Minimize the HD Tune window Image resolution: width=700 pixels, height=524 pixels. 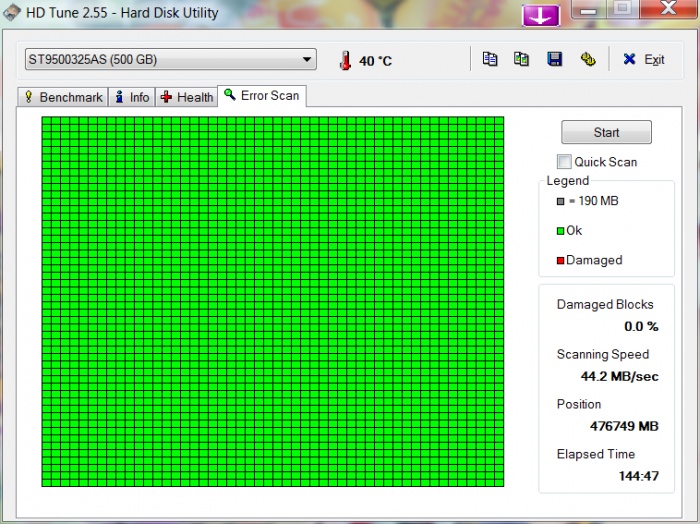tap(588, 10)
